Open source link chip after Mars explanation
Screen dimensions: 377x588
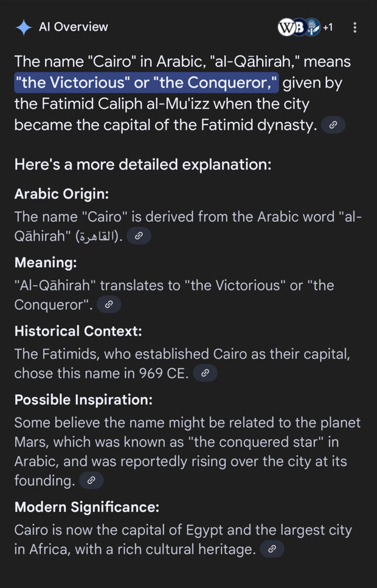point(91,480)
